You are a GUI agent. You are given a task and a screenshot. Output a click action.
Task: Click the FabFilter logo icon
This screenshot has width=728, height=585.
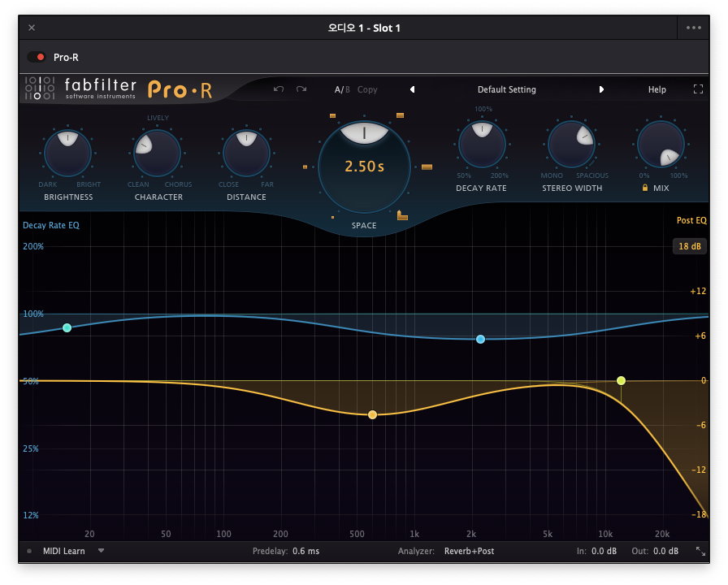point(39,88)
